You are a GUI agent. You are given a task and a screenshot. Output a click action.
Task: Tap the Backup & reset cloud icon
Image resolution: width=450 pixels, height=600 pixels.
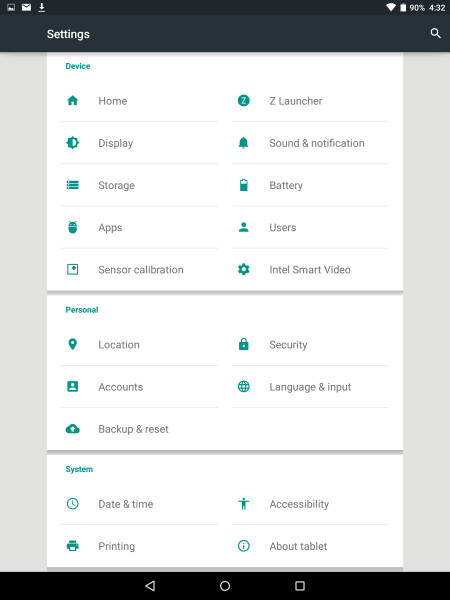click(x=72, y=429)
